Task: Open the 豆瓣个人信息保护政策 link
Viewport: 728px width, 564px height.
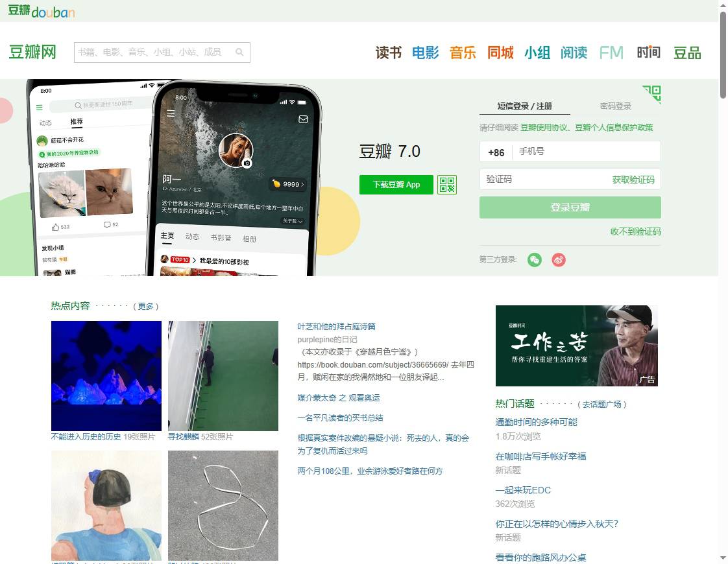Action: point(614,128)
